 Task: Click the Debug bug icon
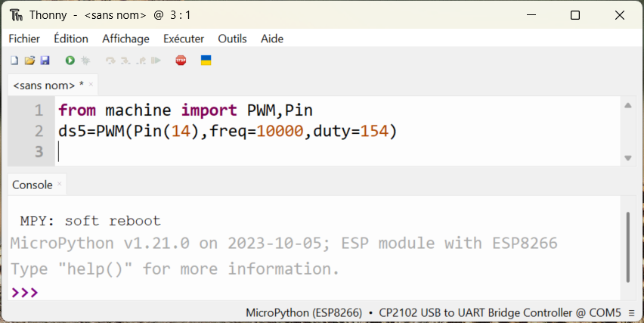[x=85, y=61]
